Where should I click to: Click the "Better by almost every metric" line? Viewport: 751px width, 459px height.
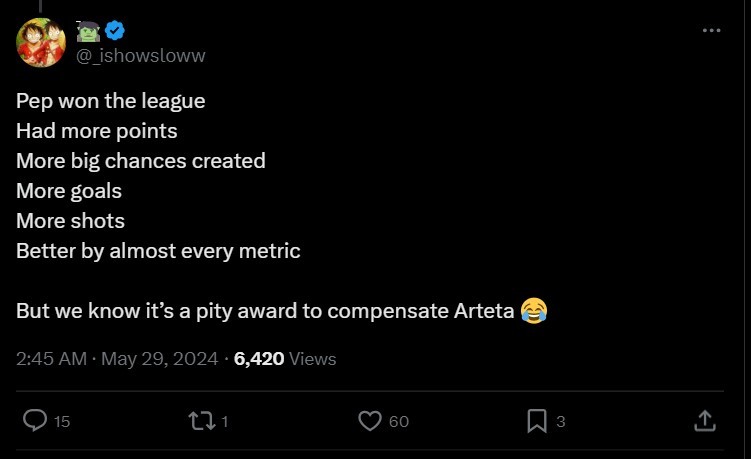pos(158,251)
